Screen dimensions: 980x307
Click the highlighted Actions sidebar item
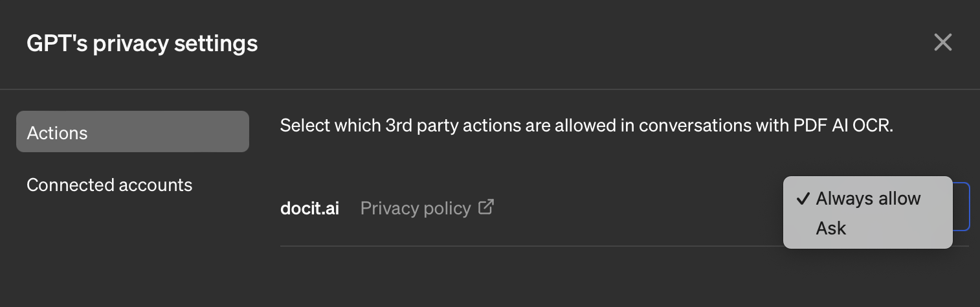[x=133, y=132]
